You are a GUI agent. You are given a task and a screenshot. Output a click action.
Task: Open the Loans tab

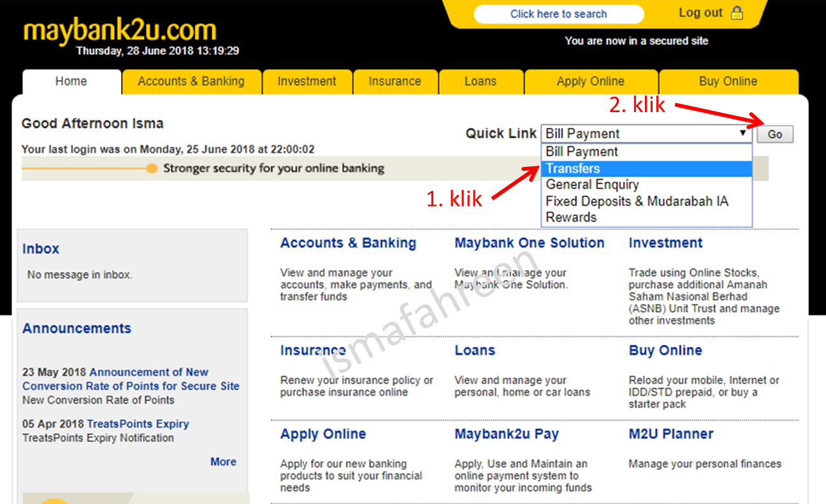[x=481, y=82]
